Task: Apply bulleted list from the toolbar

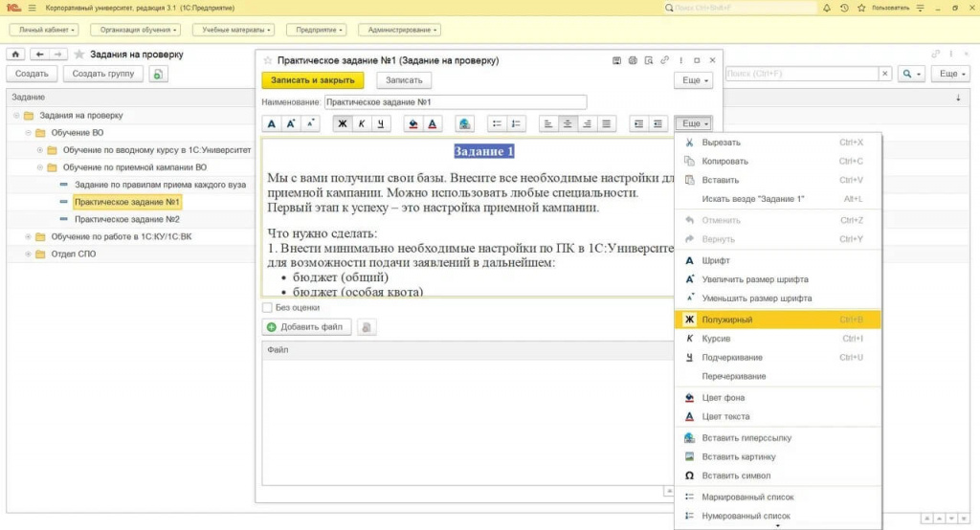Action: click(497, 123)
